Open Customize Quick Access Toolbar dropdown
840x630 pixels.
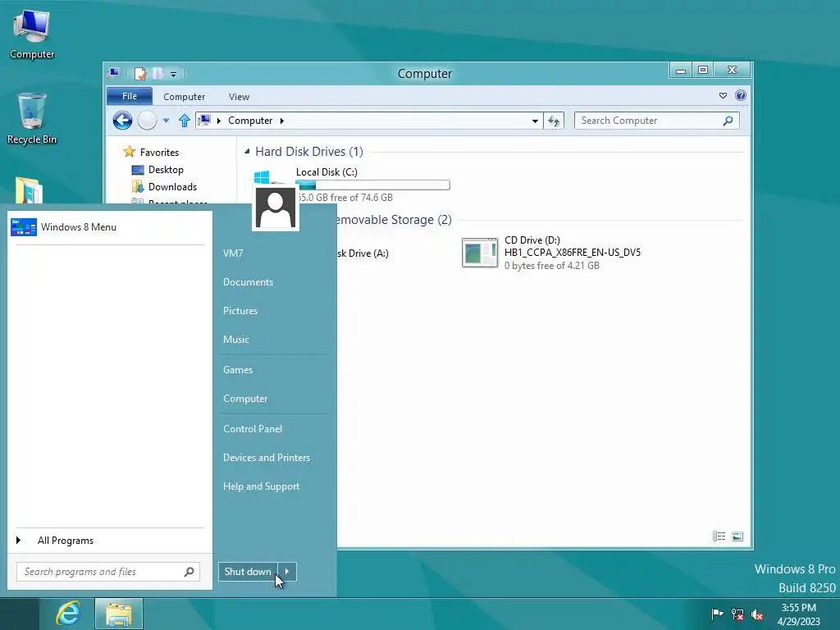click(174, 74)
